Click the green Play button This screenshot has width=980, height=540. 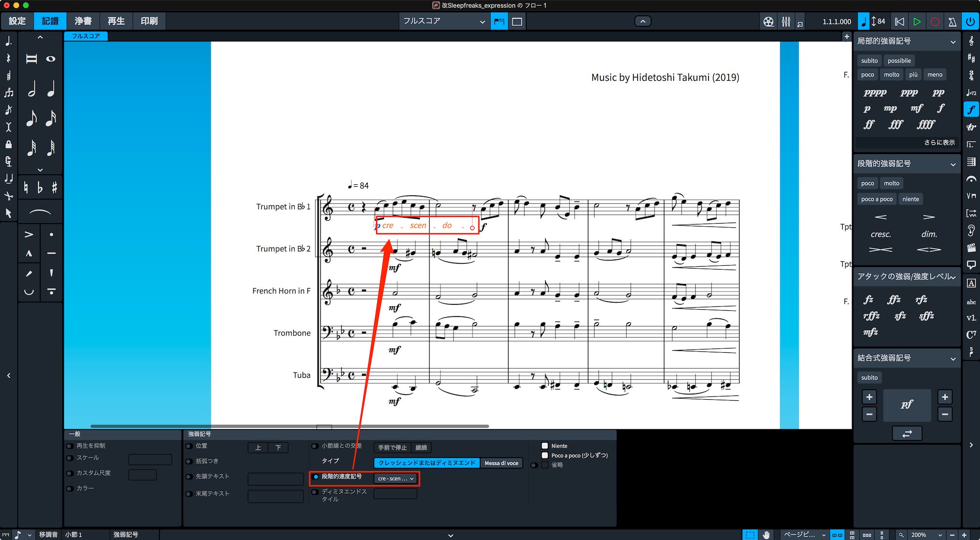coord(917,22)
